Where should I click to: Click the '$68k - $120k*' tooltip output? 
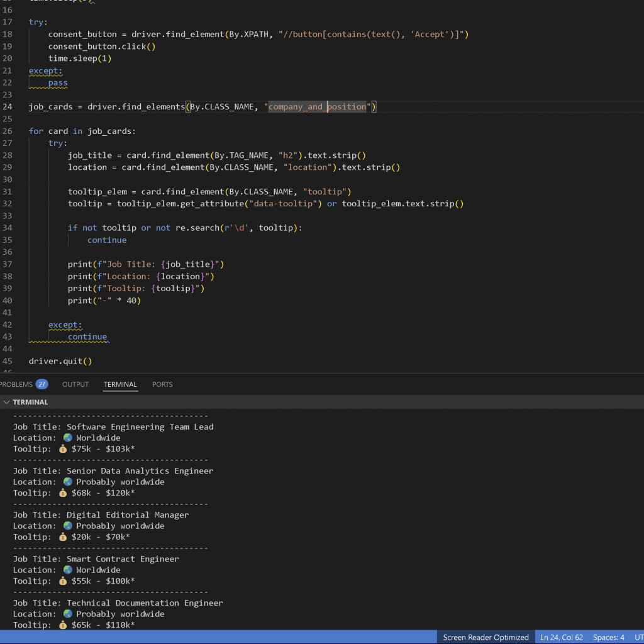click(x=103, y=493)
